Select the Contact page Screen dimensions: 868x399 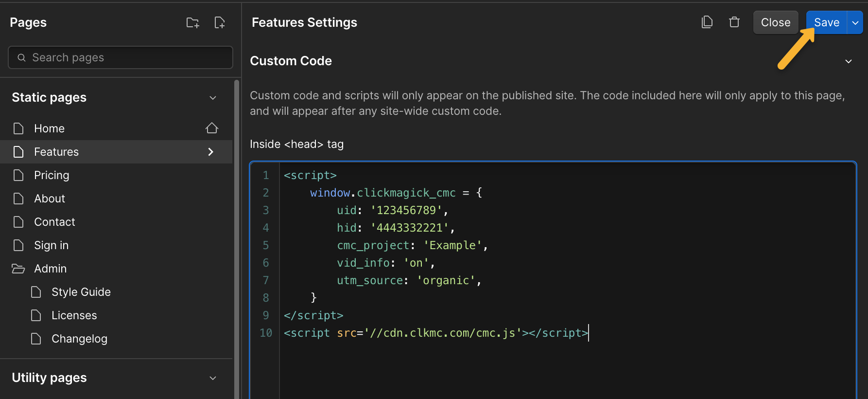pos(54,222)
